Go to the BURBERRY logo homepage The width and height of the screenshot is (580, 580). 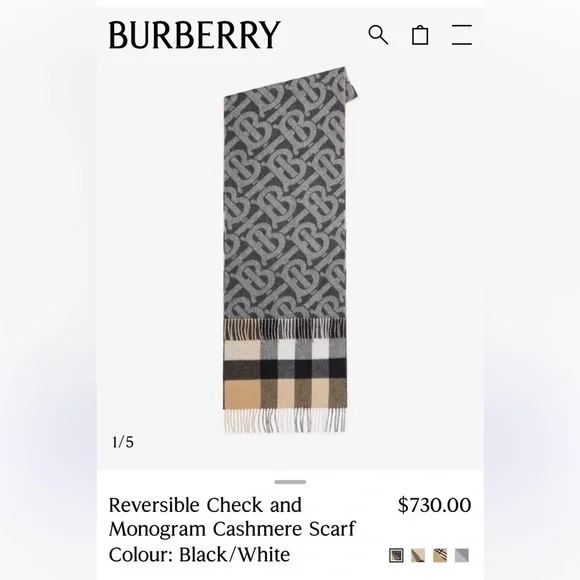coord(195,35)
